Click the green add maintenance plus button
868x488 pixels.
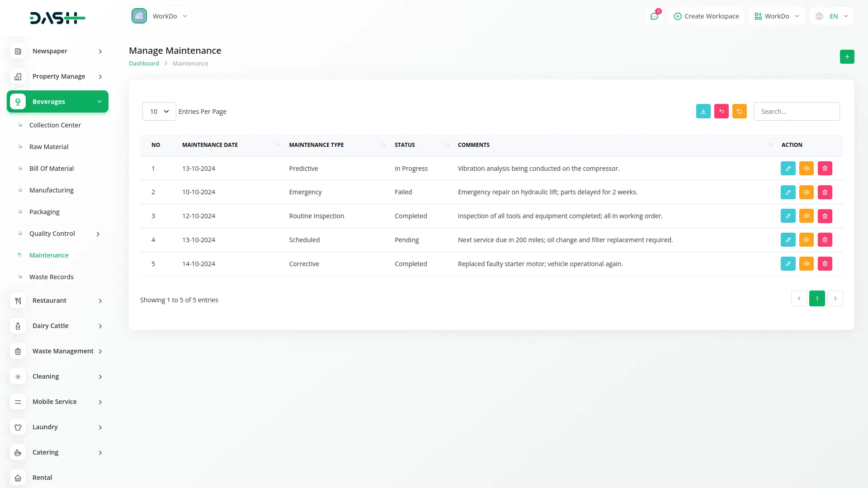[x=847, y=56]
